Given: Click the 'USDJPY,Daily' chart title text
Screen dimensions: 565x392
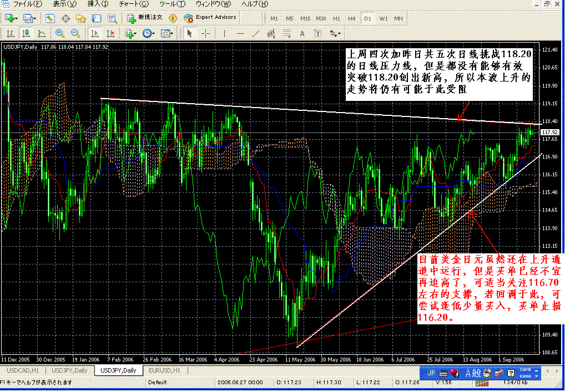Looking at the screenshot, I should pyautogui.click(x=21, y=47).
